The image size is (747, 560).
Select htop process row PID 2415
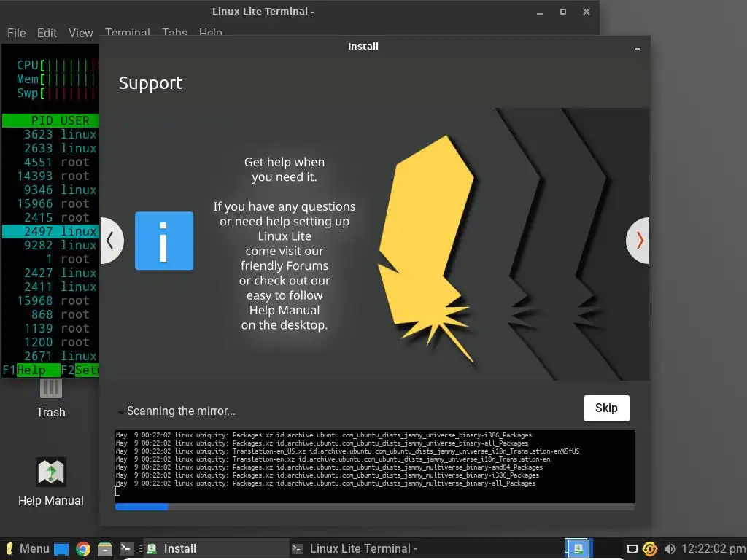click(x=50, y=217)
